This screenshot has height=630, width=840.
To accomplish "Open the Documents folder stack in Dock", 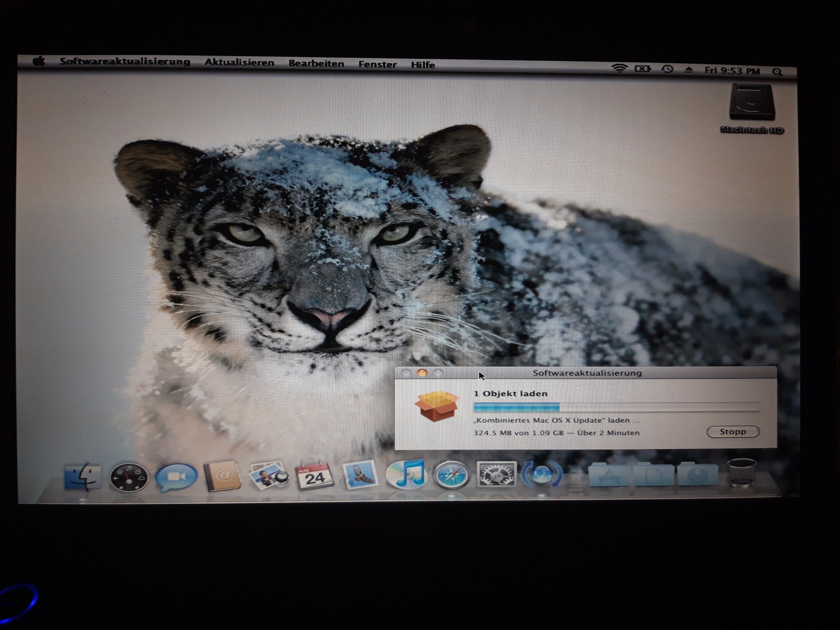I will (x=653, y=475).
